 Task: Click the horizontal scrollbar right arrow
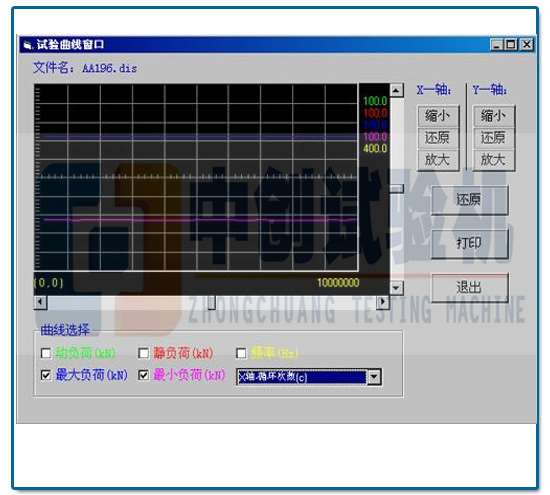tap(383, 302)
